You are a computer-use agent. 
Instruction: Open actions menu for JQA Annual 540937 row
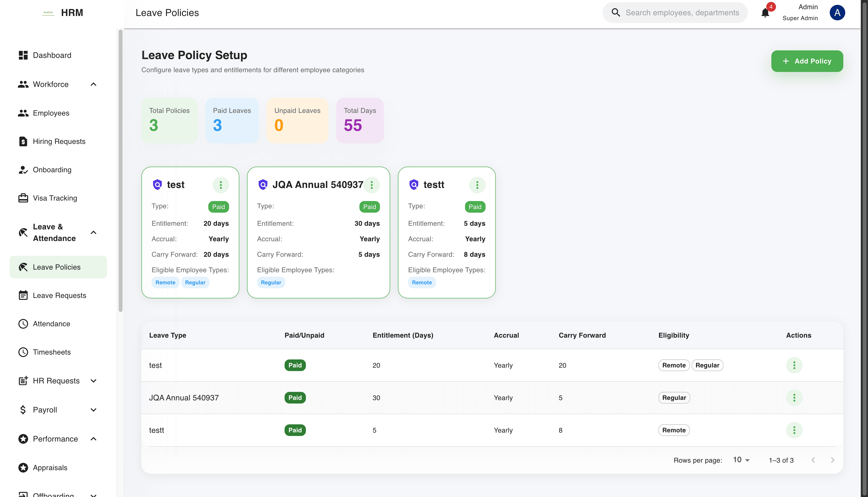click(x=794, y=398)
